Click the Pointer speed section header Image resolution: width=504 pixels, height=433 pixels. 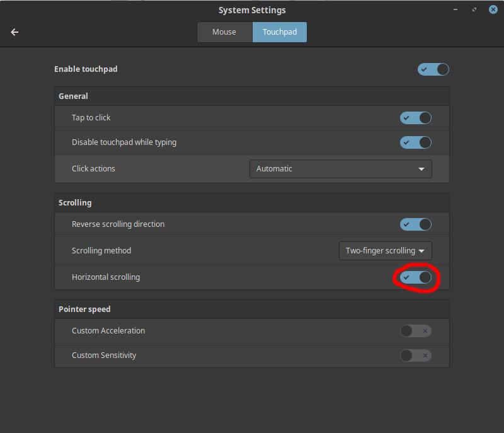tap(252, 309)
